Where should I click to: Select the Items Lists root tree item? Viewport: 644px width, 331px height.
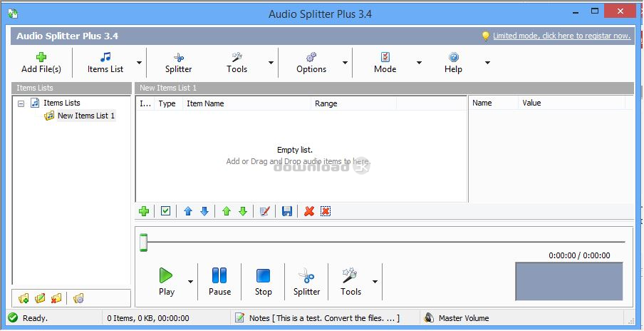[x=61, y=103]
